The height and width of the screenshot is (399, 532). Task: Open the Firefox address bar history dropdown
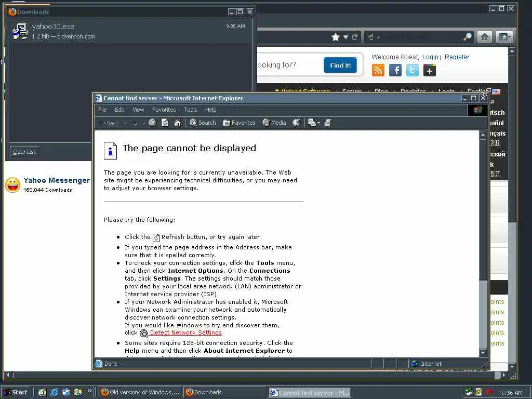point(345,37)
